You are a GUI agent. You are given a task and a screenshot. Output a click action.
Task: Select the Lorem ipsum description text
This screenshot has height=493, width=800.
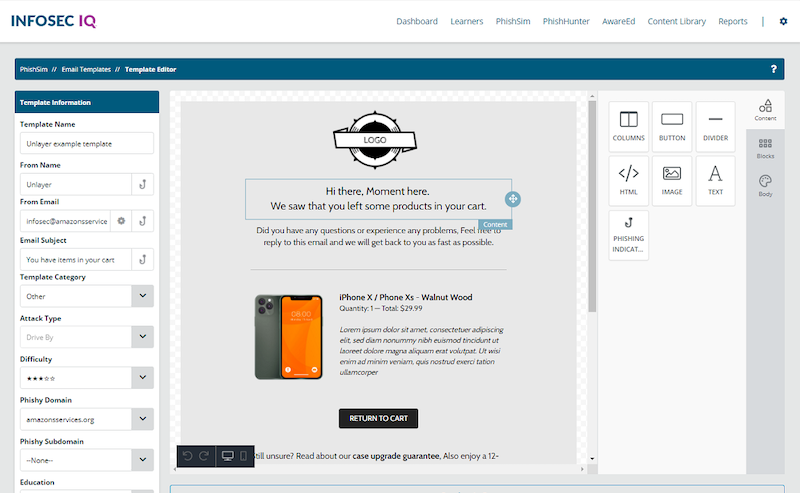(x=421, y=351)
